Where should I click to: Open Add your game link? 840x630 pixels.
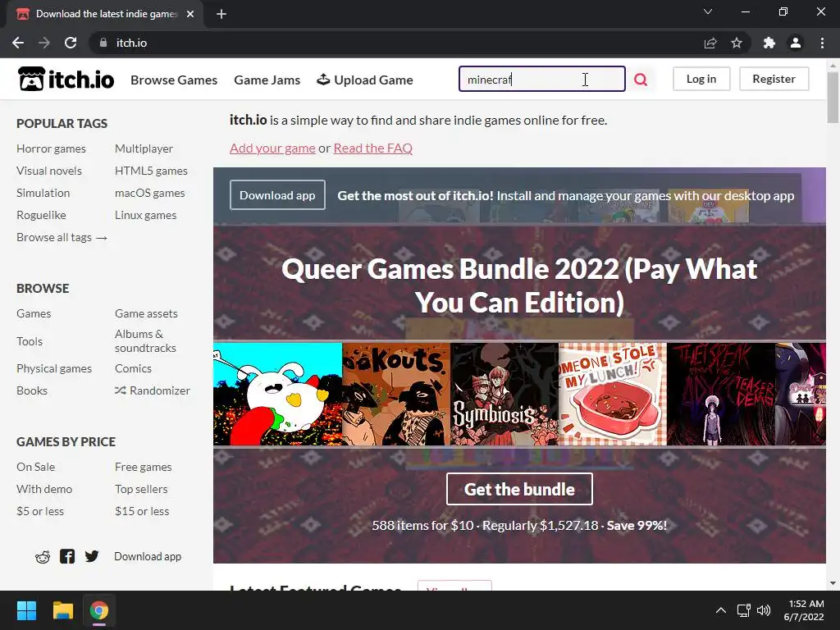272,148
